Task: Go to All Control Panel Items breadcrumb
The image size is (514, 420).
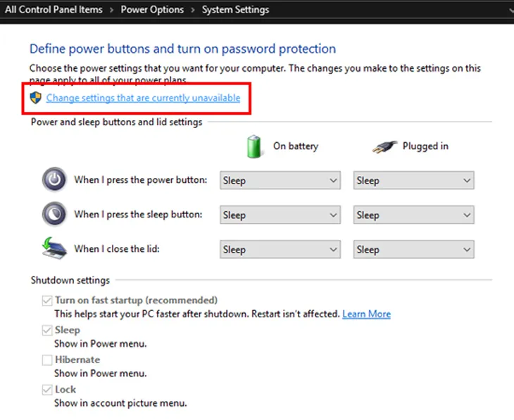Action: click(x=54, y=10)
